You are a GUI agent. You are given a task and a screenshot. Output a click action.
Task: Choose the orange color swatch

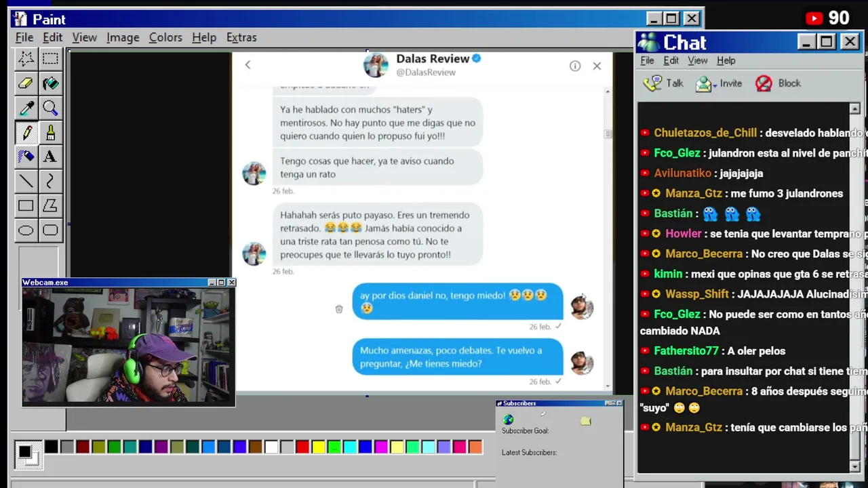click(x=475, y=447)
